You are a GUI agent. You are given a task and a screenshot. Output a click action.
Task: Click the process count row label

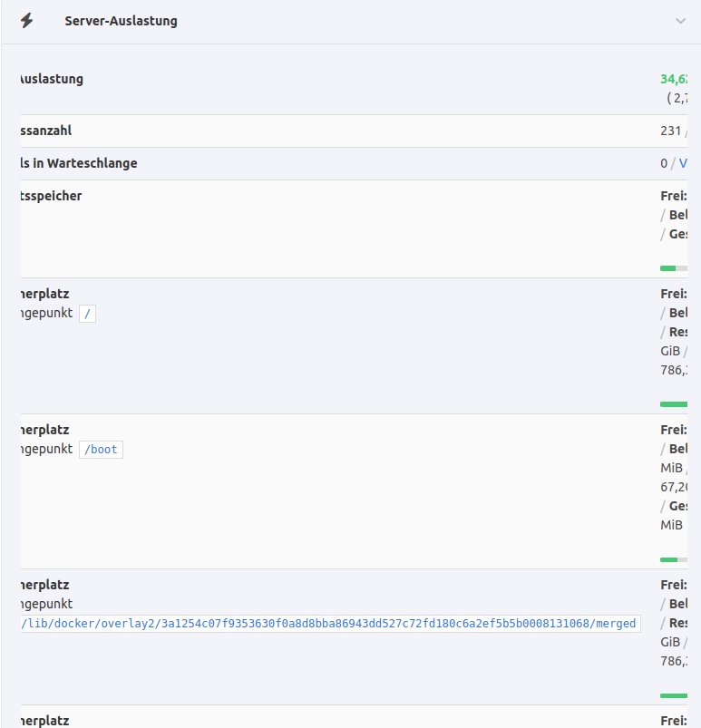(x=45, y=131)
